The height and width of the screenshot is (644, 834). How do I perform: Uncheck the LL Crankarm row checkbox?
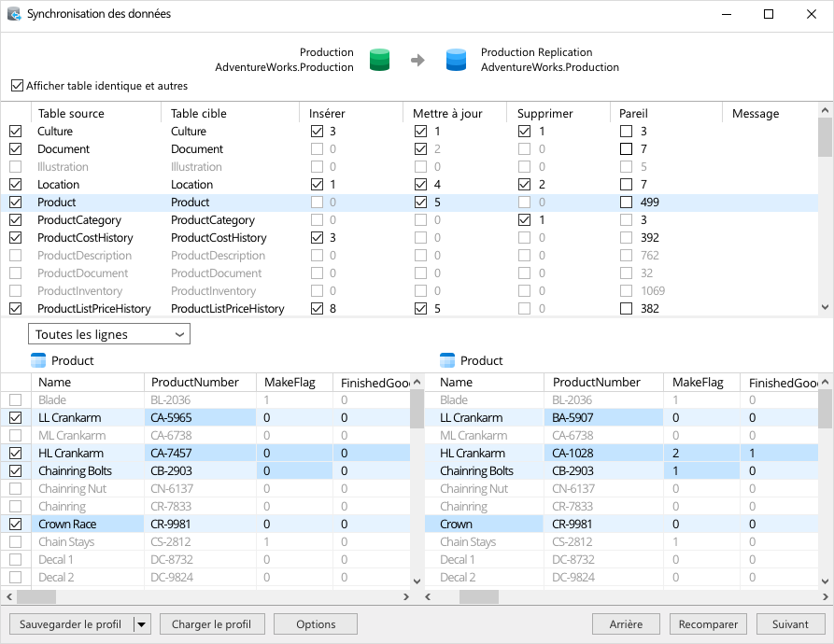click(x=16, y=417)
